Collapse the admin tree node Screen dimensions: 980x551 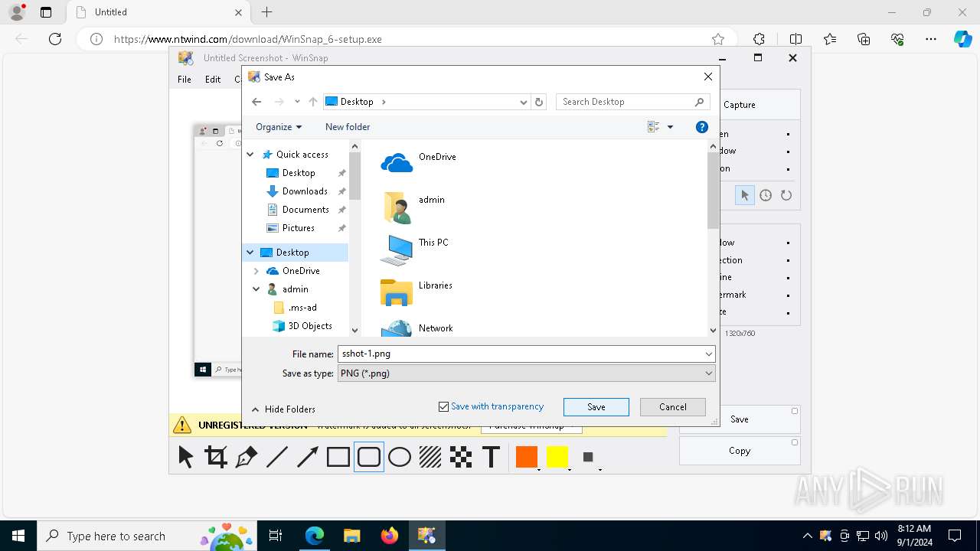[x=256, y=289]
